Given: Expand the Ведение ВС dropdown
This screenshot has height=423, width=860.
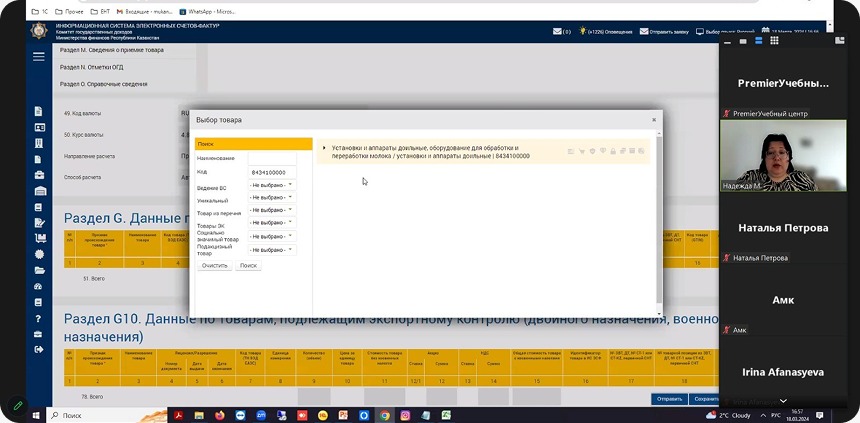Looking at the screenshot, I should 271,186.
